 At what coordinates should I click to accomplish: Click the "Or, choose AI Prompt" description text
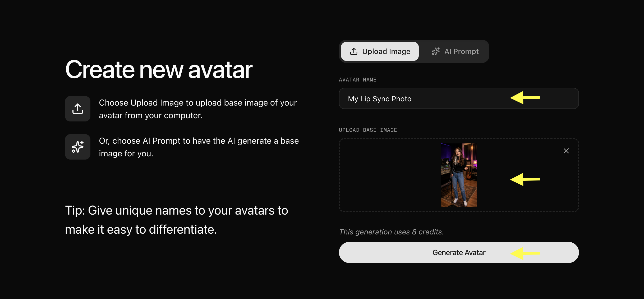(x=199, y=147)
